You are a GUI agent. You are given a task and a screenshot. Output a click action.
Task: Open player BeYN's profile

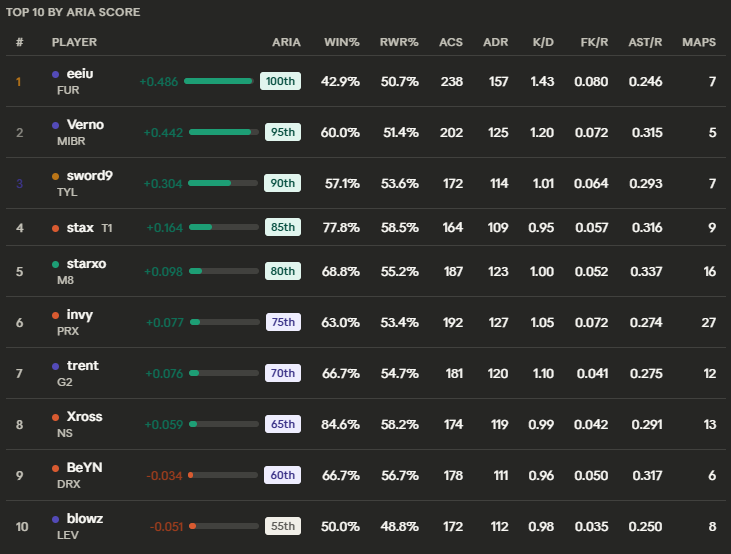point(84,468)
